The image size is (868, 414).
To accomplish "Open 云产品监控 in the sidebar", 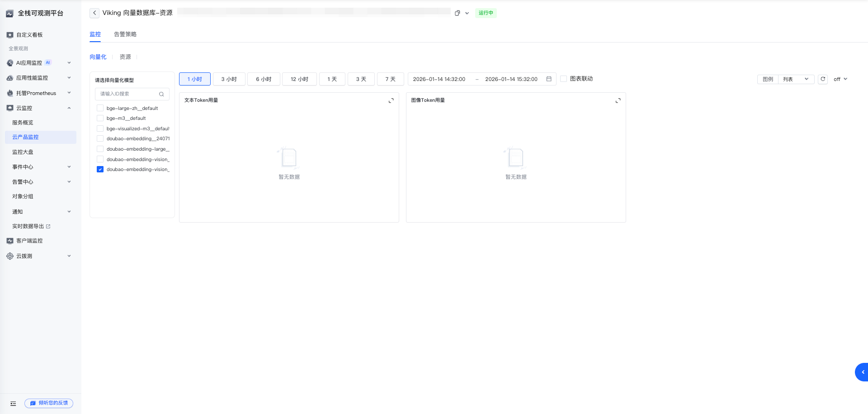I will [x=41, y=137].
